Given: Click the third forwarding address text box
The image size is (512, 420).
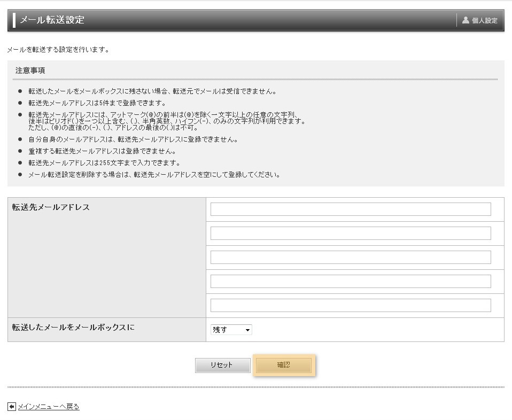Looking at the screenshot, I should pos(350,257).
